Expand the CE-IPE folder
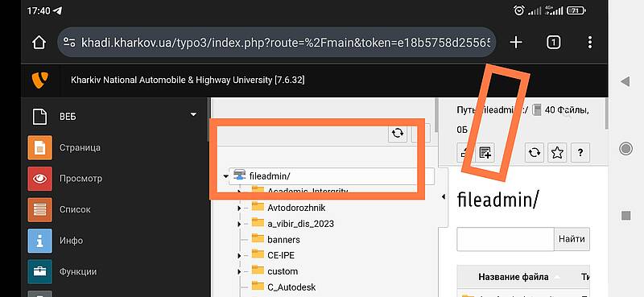Screen dimensions: 644x297 239,256
